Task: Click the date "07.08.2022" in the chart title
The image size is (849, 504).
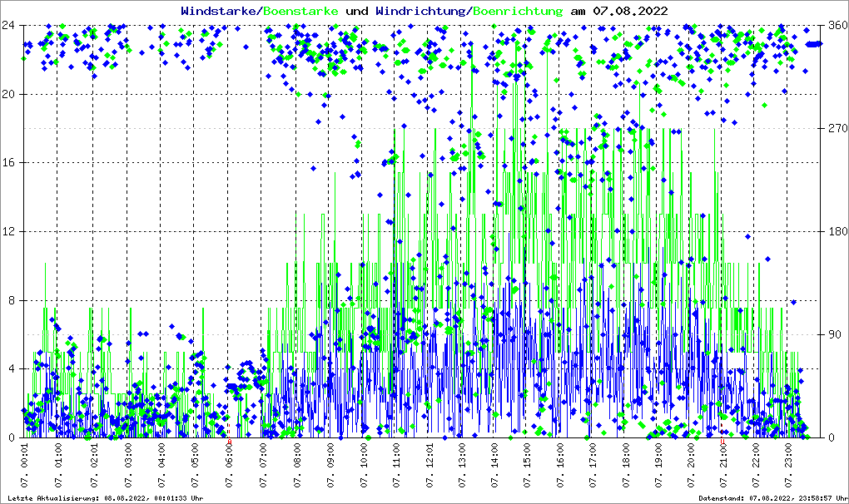Action: (x=630, y=11)
